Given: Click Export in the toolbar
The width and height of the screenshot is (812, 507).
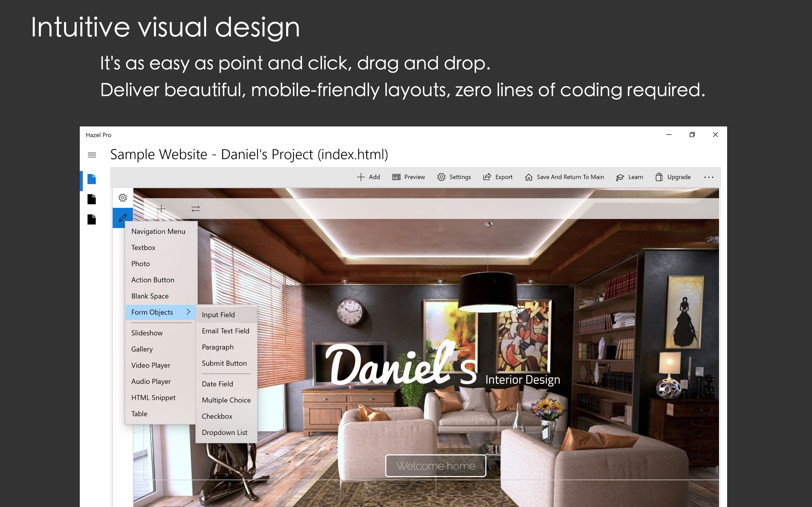Looking at the screenshot, I should click(x=498, y=177).
